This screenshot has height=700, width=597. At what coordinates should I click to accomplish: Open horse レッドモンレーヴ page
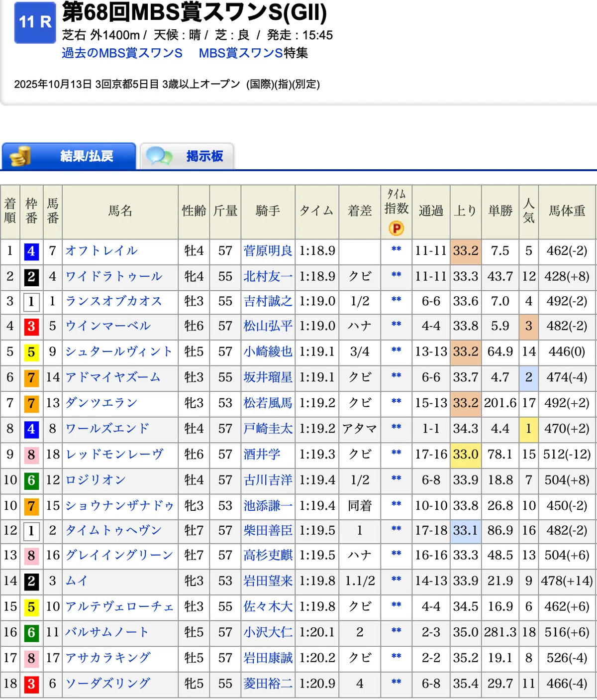point(114,455)
